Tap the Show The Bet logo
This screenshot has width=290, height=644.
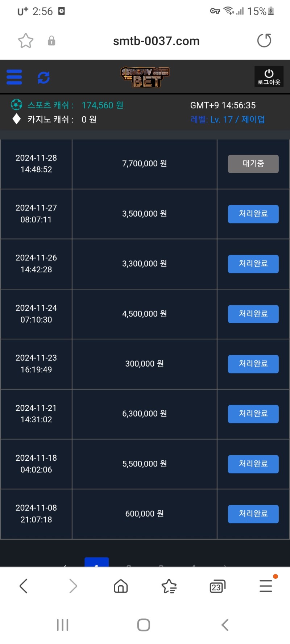click(x=145, y=77)
